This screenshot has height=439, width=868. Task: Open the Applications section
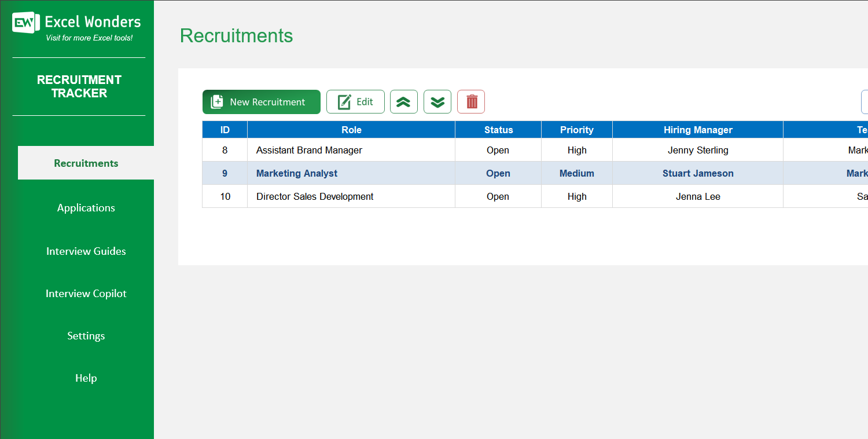pos(86,207)
